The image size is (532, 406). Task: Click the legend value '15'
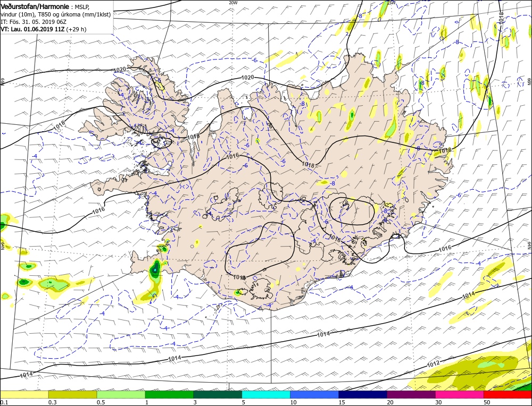pos(342,402)
